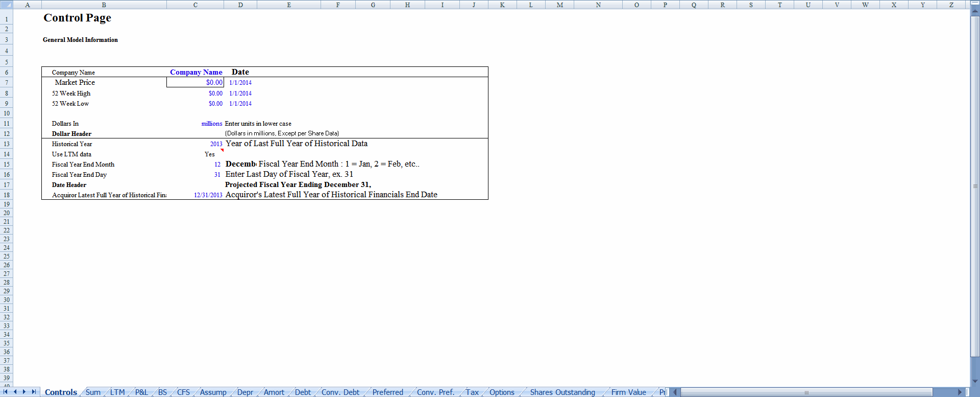The height and width of the screenshot is (397, 980).
Task: Go to first sheet tab arrow
Action: pyautogui.click(x=6, y=392)
